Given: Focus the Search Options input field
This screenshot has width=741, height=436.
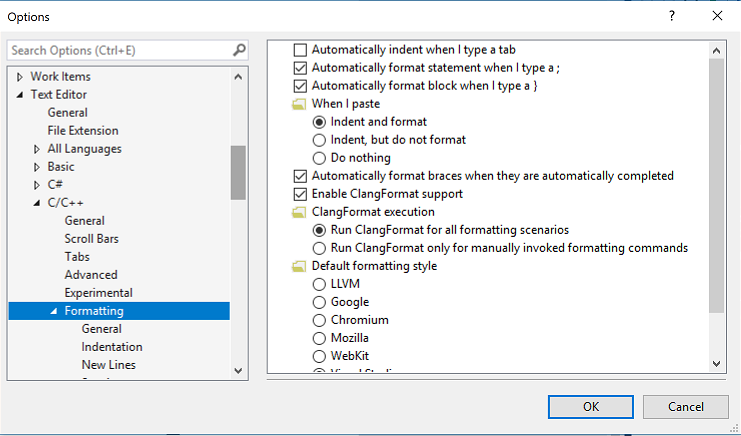Looking at the screenshot, I should click(x=118, y=50).
